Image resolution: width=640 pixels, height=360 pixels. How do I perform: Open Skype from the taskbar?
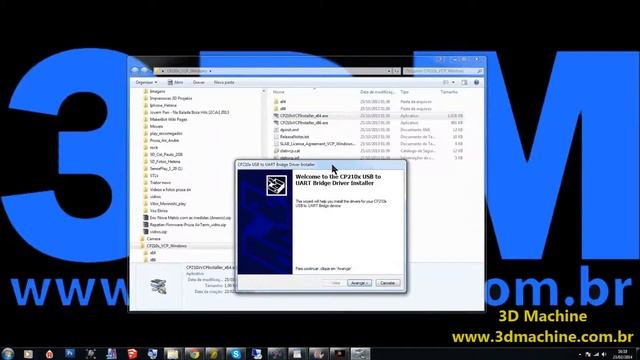pyautogui.click(x=236, y=354)
